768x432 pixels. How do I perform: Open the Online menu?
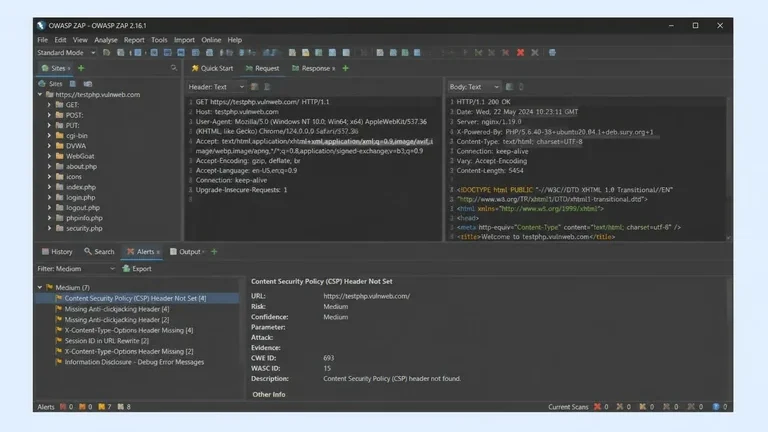(x=211, y=40)
